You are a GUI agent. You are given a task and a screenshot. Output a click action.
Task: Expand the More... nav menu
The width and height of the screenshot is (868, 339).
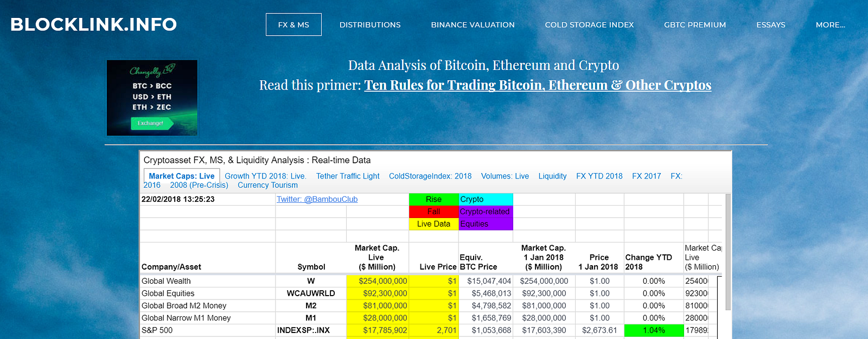click(830, 24)
